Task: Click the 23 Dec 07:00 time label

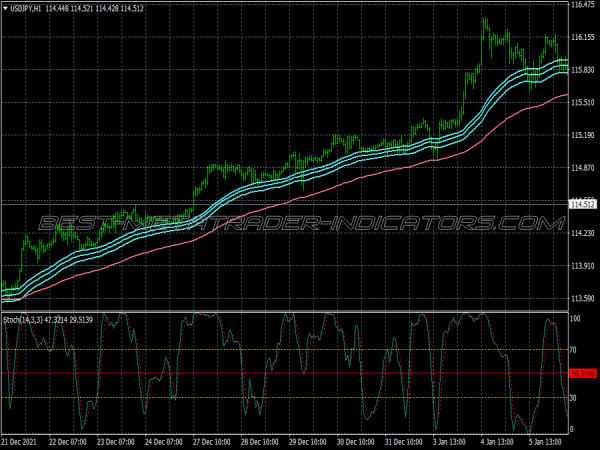Action: pyautogui.click(x=116, y=442)
